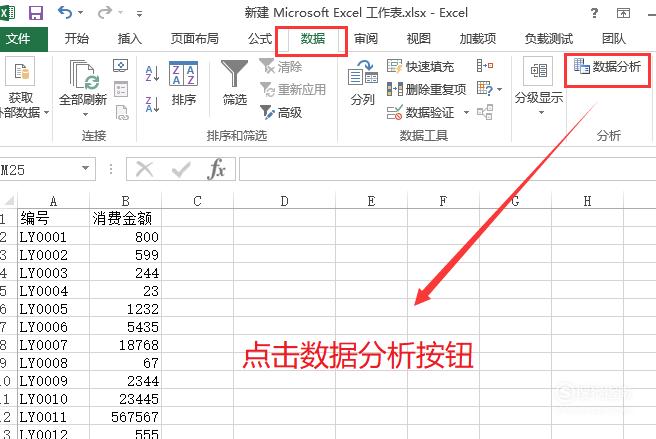656x439 pixels.
Task: Click 数据验证 (Data Validation) button
Action: pos(420,112)
